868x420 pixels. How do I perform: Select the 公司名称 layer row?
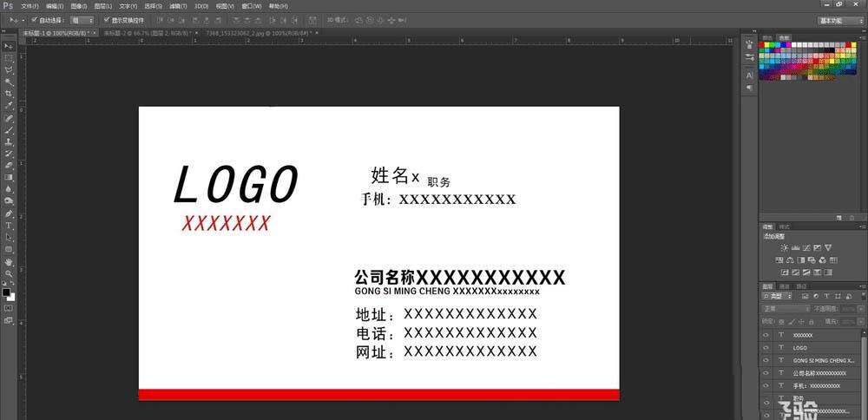(x=811, y=373)
